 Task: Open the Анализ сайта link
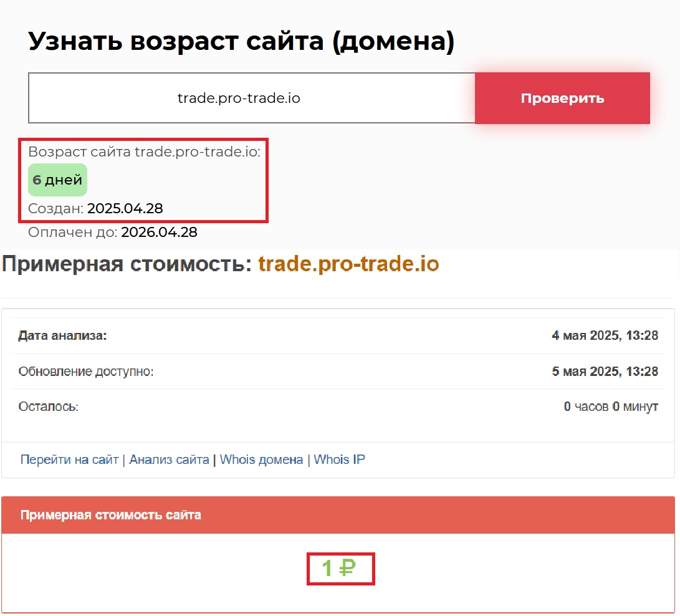[x=169, y=460]
